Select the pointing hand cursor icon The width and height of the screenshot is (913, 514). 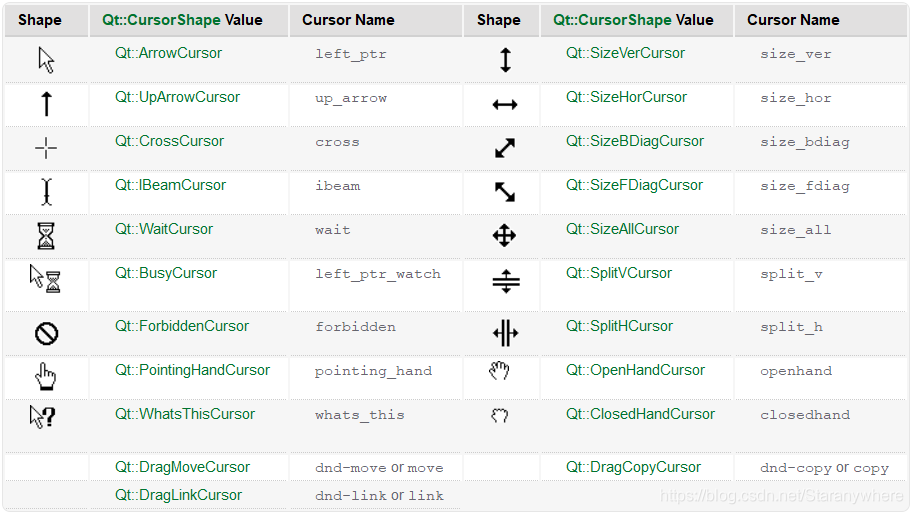(45, 376)
